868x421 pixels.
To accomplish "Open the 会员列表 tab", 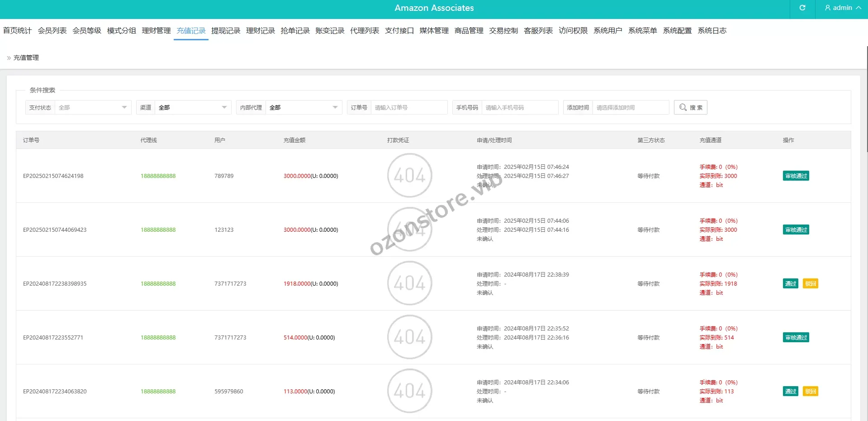I will coord(52,31).
